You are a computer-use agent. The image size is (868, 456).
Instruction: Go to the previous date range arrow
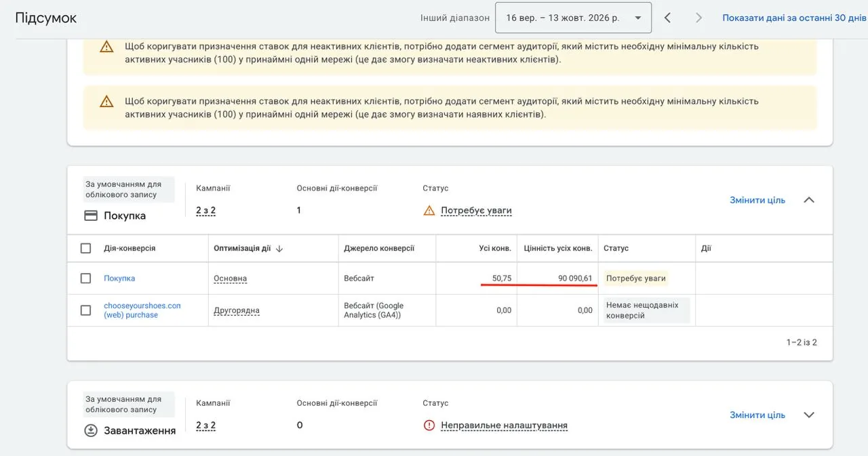667,18
